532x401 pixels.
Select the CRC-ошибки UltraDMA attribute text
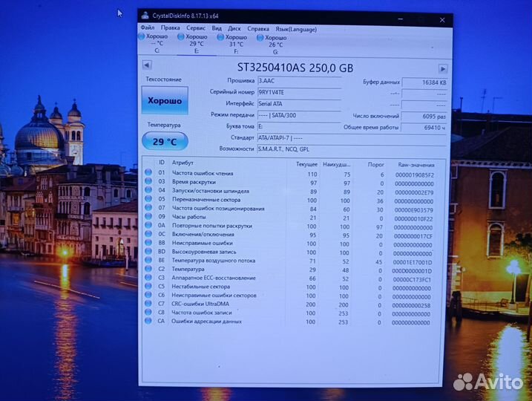(200, 304)
